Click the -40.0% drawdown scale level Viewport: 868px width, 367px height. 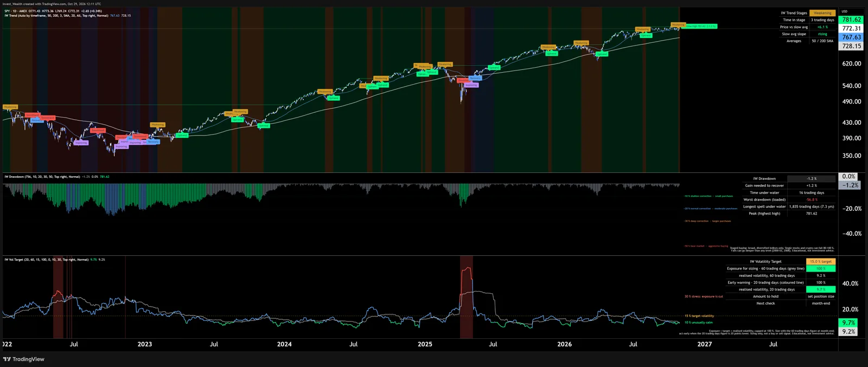(851, 234)
